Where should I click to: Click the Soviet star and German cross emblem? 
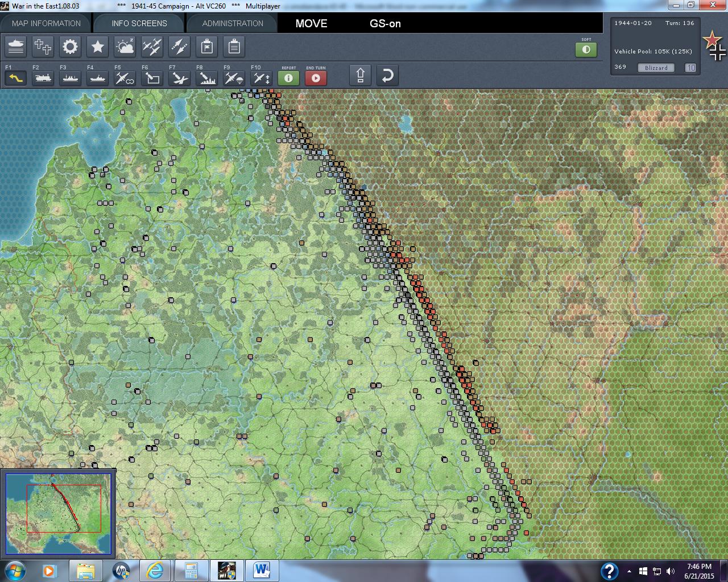(x=715, y=46)
